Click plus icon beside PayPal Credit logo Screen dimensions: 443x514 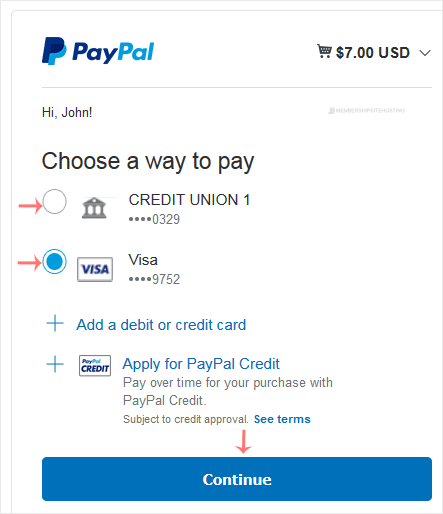coord(55,364)
